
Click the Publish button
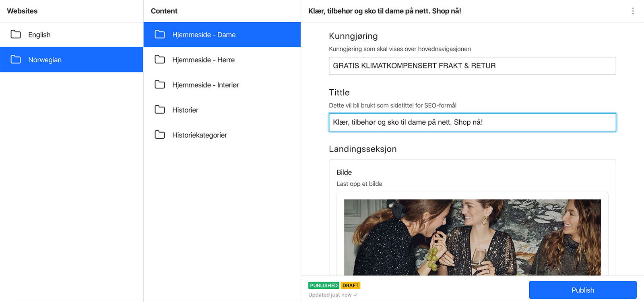click(583, 290)
